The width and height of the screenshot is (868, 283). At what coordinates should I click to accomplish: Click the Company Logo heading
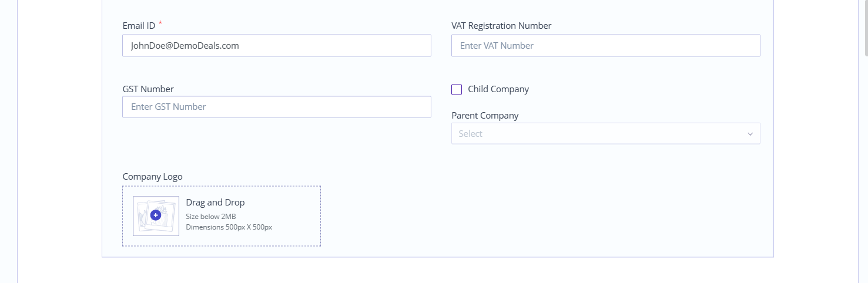(x=152, y=177)
